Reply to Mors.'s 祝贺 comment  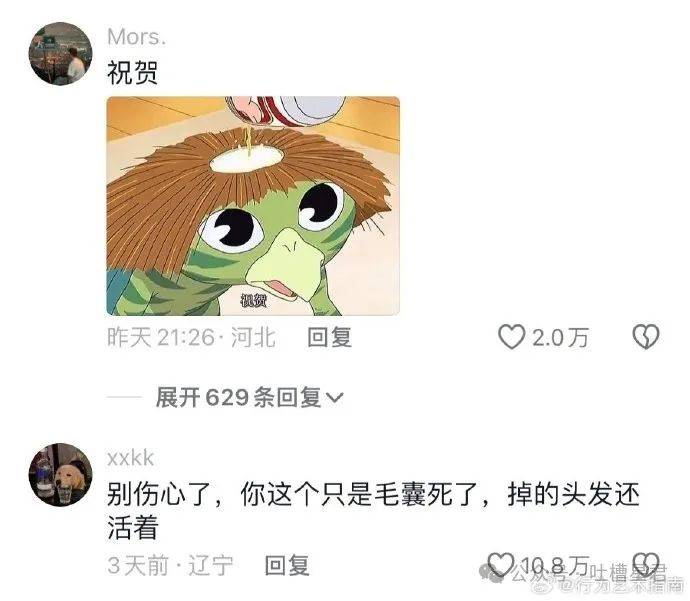pyautogui.click(x=329, y=337)
